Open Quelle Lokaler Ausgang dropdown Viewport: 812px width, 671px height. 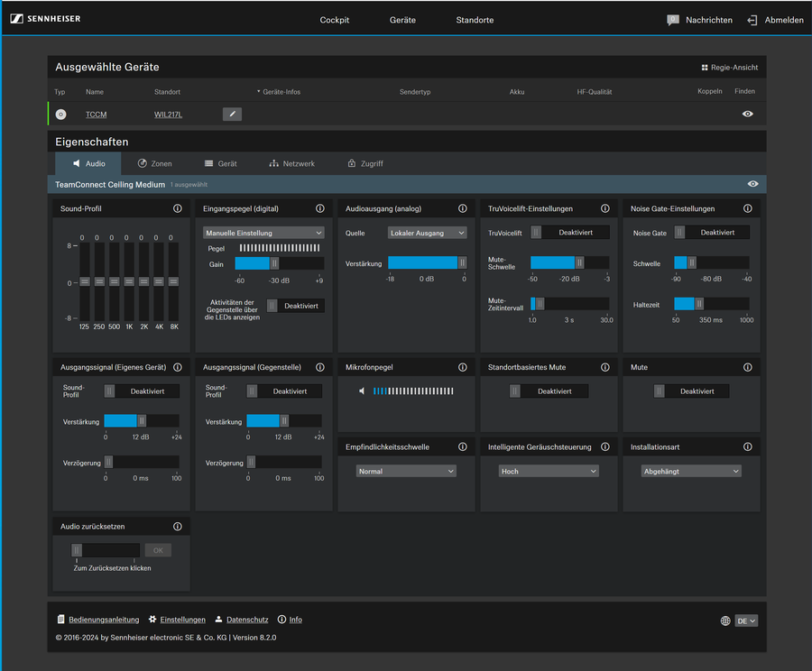428,233
